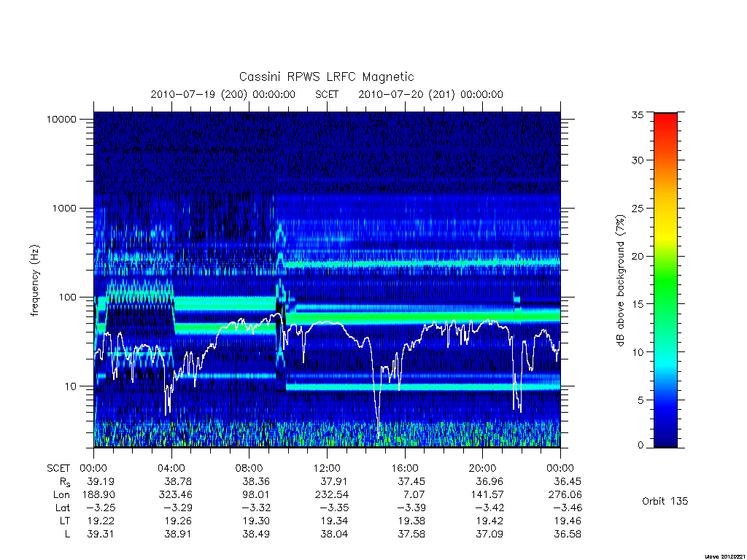Click the longitude value 141.57
Screen dimensions: 747x560
tap(487, 495)
